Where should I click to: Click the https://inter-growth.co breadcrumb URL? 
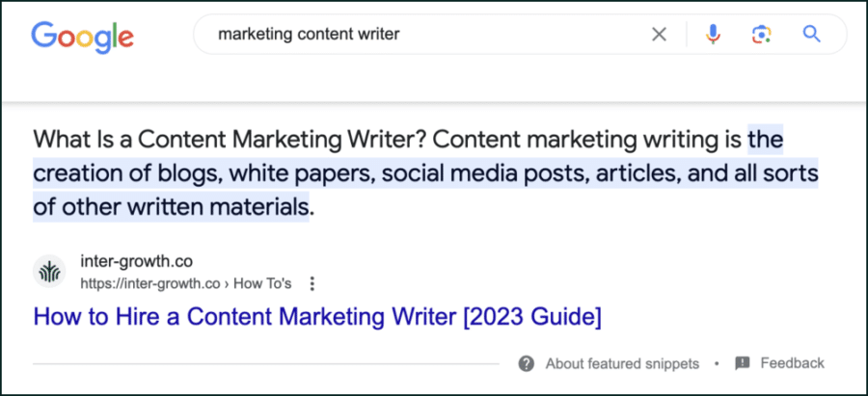pyautogui.click(x=151, y=283)
